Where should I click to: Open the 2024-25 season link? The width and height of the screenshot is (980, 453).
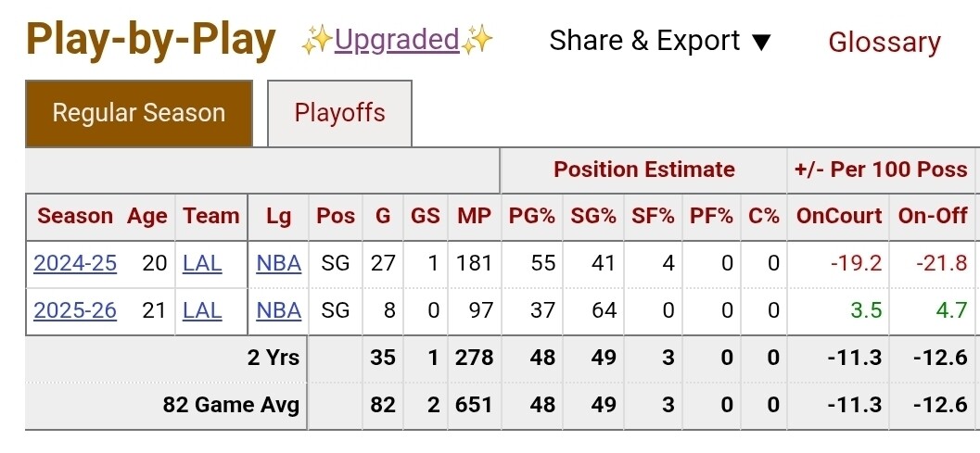point(75,263)
